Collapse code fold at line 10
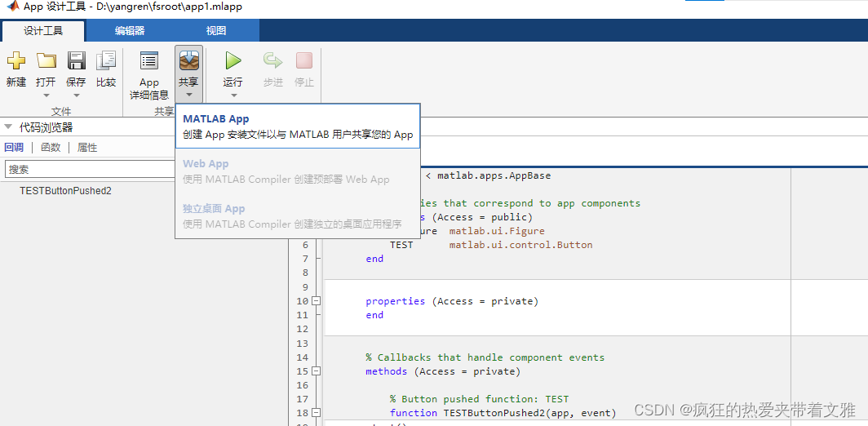This screenshot has height=426, width=868. [317, 301]
